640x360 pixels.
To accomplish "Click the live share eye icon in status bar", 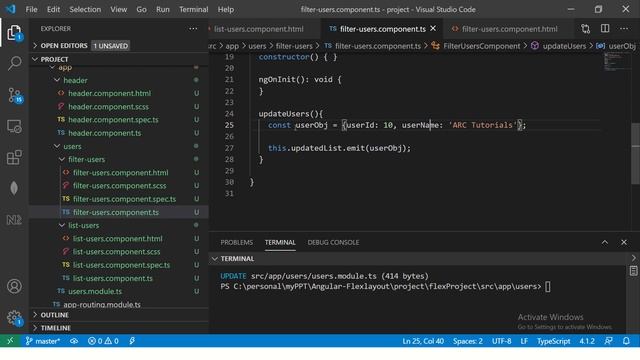I will tap(74, 341).
